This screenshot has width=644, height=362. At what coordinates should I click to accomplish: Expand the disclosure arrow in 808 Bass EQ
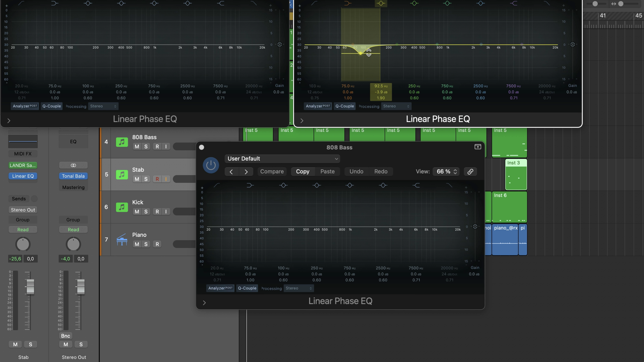click(204, 303)
